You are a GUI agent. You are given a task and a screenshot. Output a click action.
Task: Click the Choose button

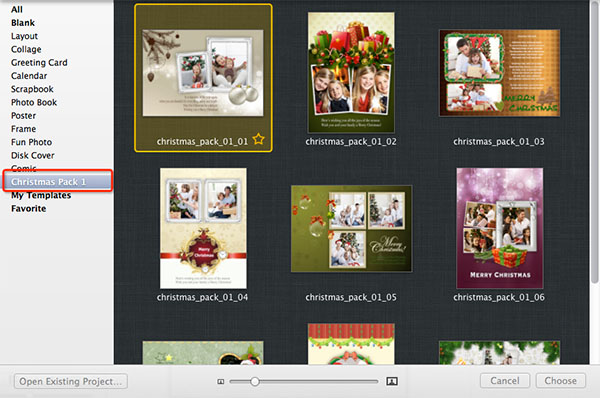[x=561, y=381]
